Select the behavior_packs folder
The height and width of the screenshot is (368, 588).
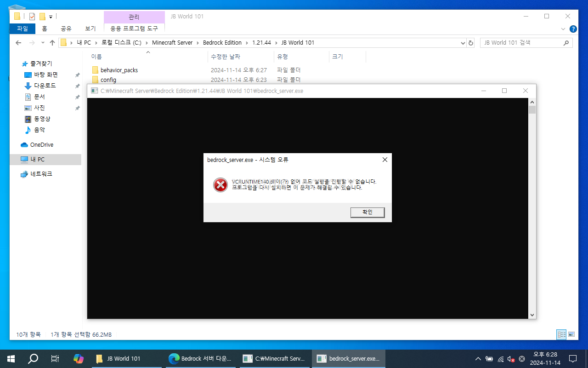click(x=119, y=70)
